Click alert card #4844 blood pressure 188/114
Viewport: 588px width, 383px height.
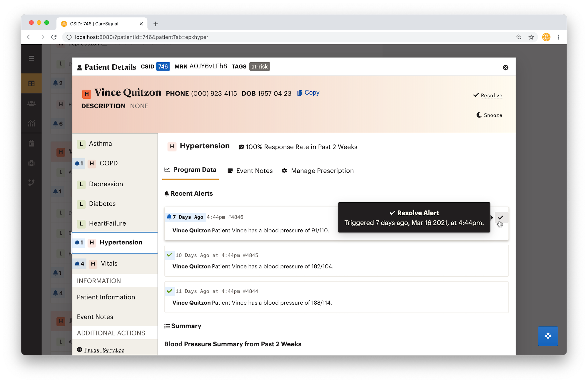tap(336, 297)
